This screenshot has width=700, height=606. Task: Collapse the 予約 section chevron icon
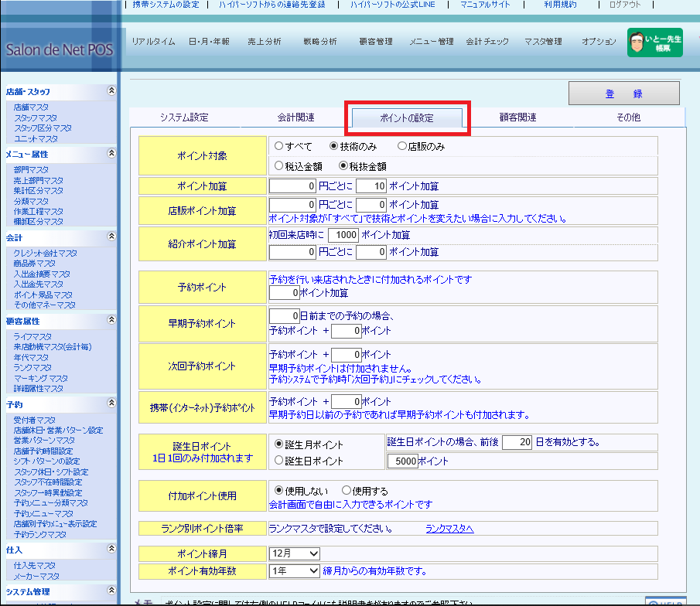point(111,404)
